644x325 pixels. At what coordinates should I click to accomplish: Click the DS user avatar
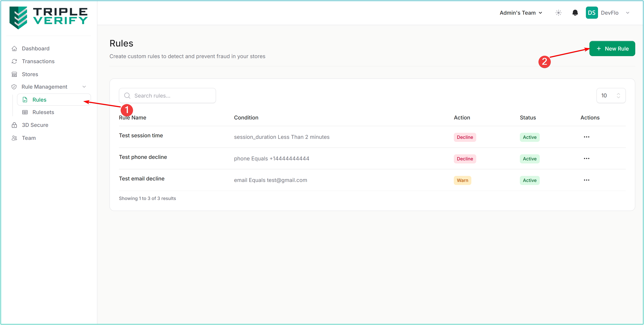click(591, 13)
